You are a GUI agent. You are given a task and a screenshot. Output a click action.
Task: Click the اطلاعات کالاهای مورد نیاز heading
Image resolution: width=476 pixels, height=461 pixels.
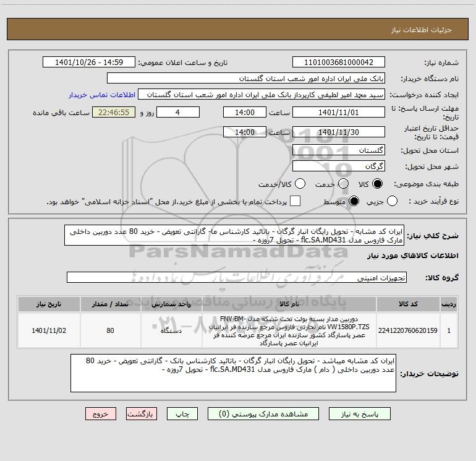413,256
